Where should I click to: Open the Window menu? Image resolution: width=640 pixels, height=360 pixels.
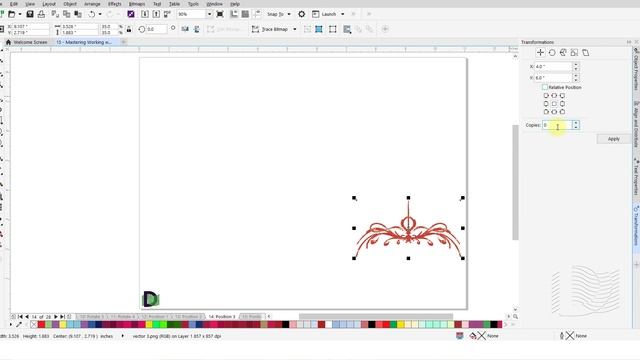[x=214, y=4]
